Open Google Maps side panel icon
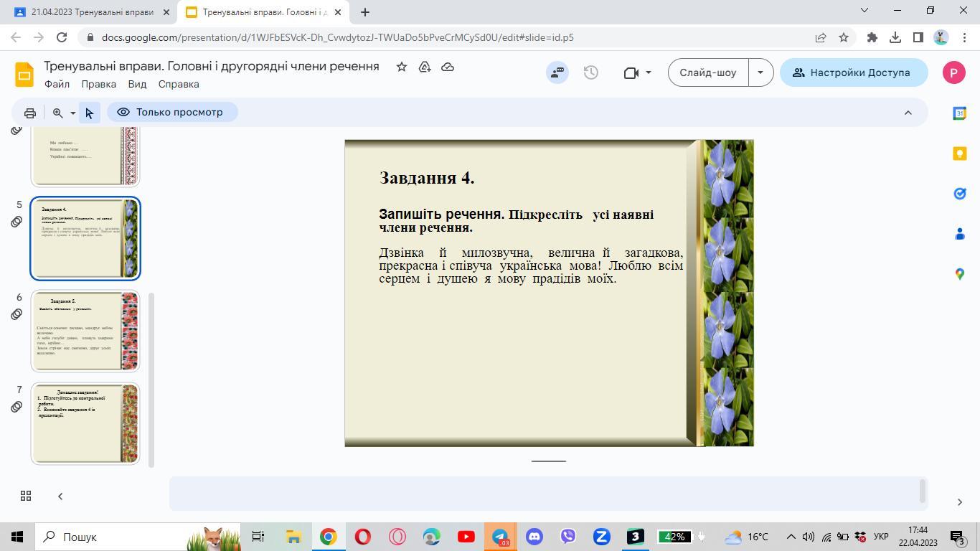The image size is (980, 551). (959, 274)
